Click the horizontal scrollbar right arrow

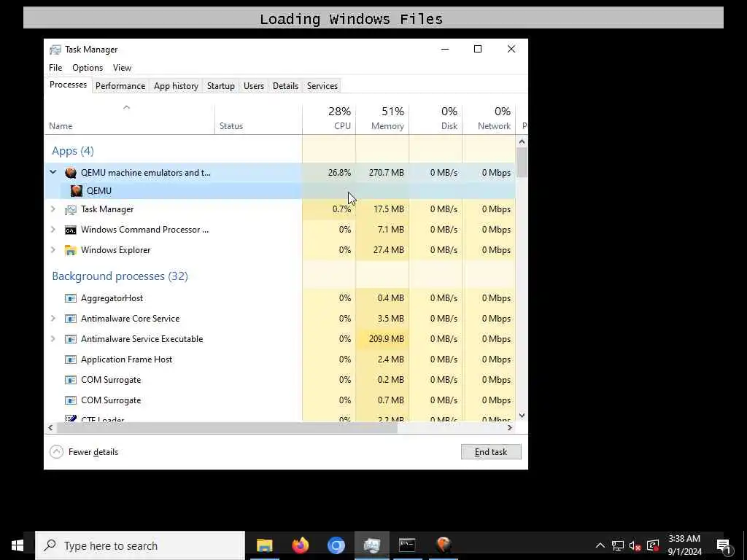click(x=509, y=427)
